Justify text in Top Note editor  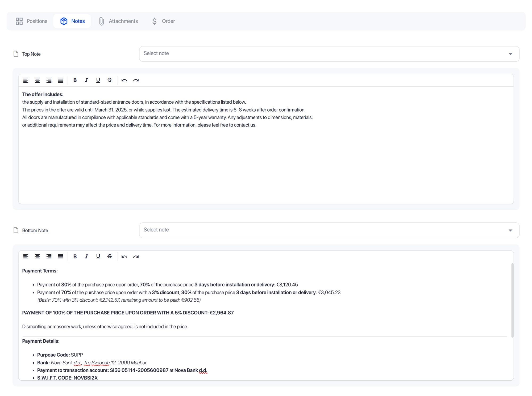(61, 80)
